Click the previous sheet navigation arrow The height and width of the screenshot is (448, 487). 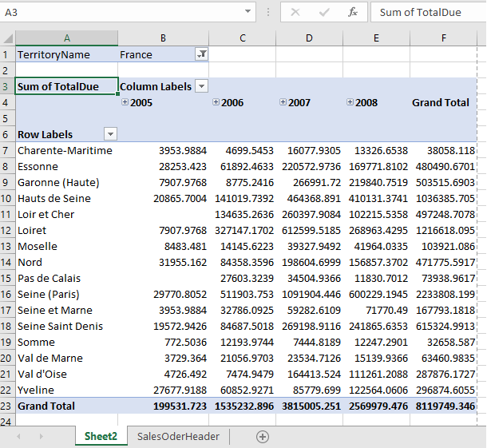pos(18,437)
